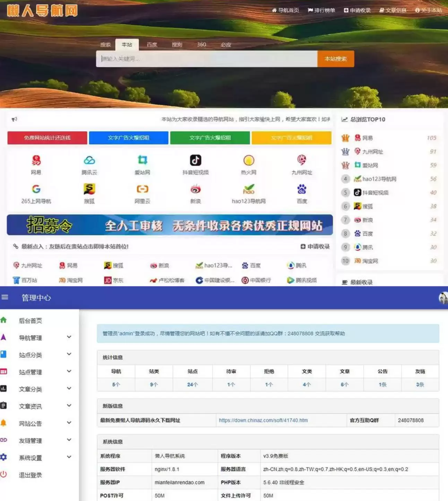Click 卢松松博客 in latest entries
The width and height of the screenshot is (448, 501).
[167, 280]
